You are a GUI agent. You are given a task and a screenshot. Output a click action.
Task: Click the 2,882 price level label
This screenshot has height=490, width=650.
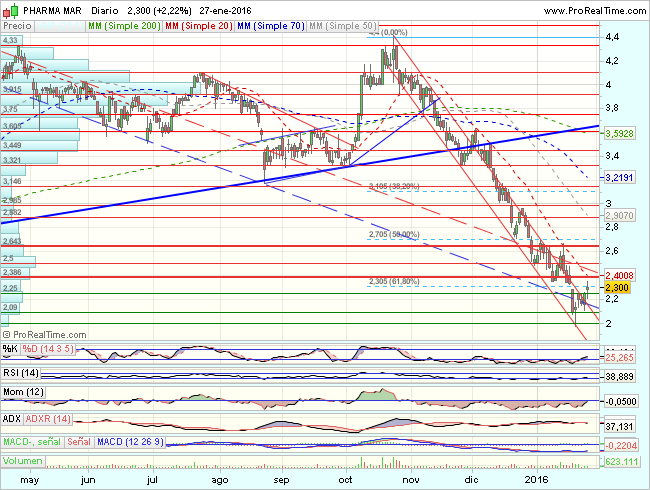[12, 212]
